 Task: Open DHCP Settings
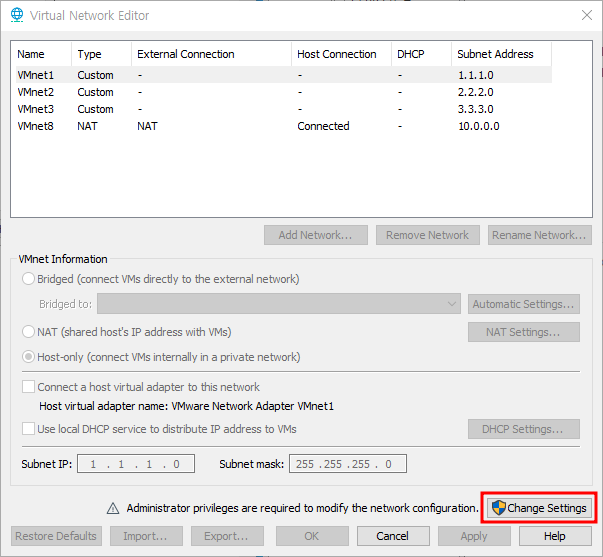[x=524, y=429]
